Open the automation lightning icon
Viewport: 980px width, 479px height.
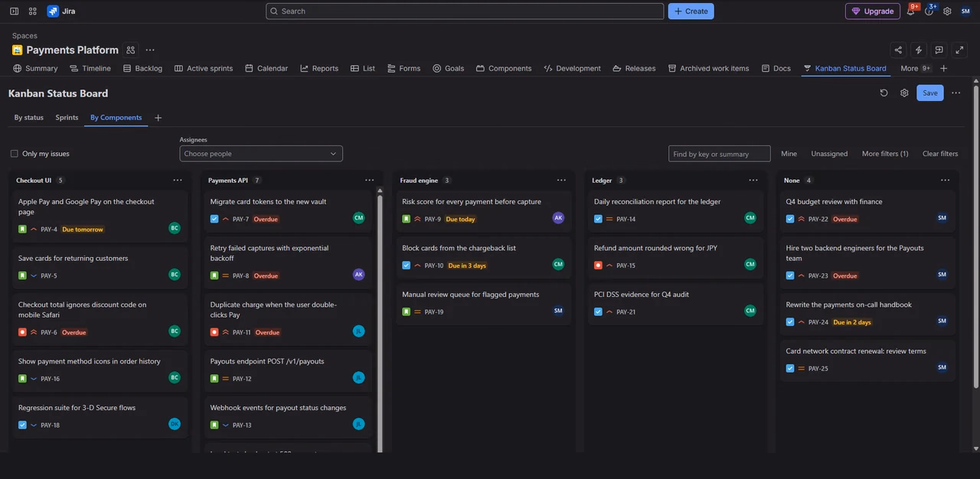pos(919,50)
